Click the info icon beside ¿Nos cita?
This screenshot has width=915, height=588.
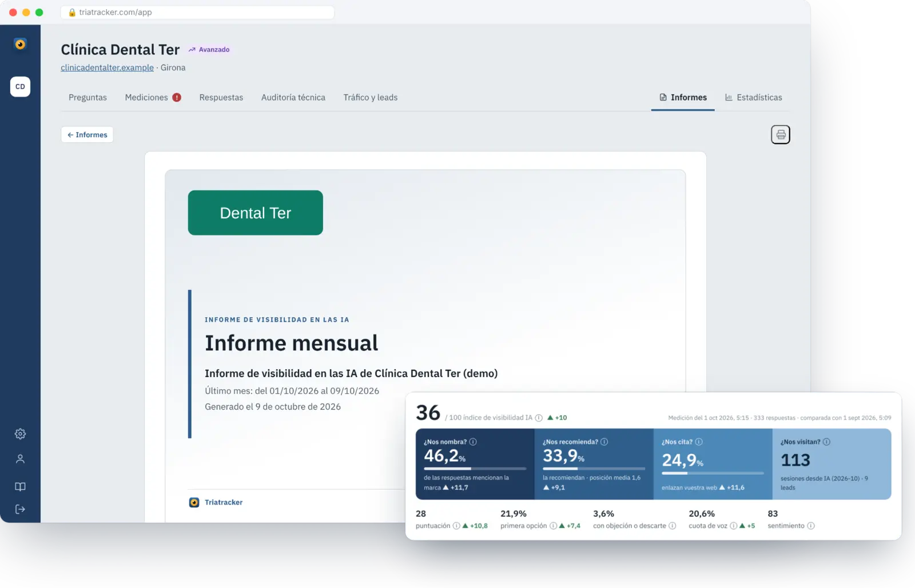[x=699, y=442]
